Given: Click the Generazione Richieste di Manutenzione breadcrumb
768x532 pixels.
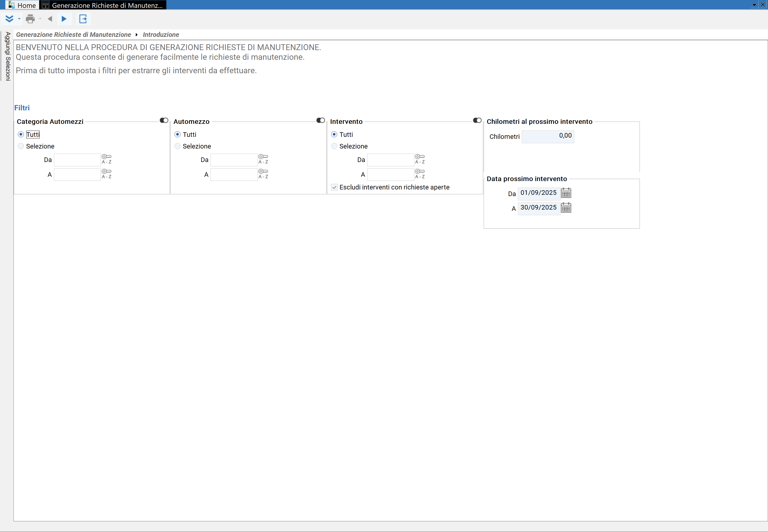Looking at the screenshot, I should point(74,35).
